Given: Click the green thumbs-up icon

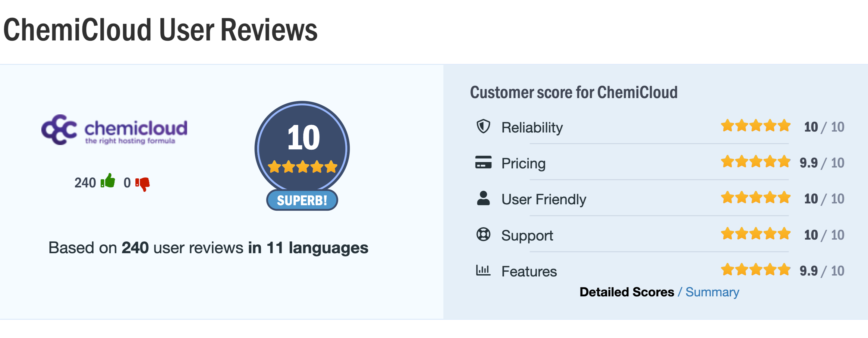Looking at the screenshot, I should tap(108, 181).
